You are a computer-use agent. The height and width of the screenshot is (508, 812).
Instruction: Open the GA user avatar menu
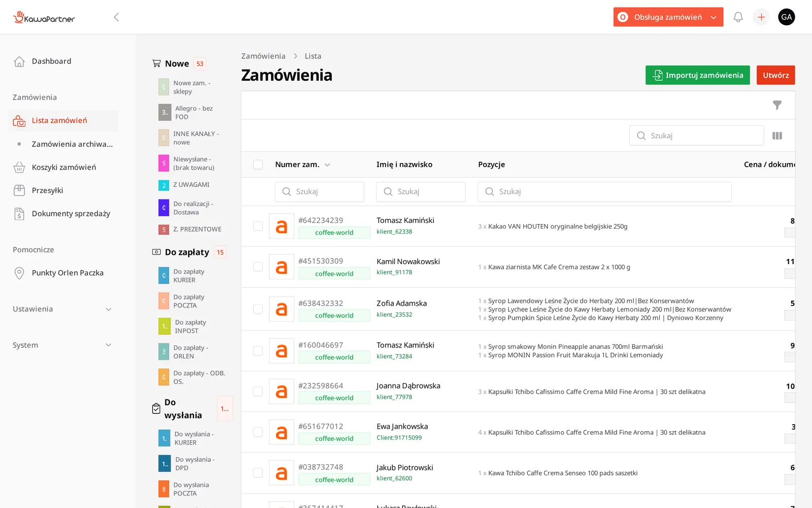(787, 17)
